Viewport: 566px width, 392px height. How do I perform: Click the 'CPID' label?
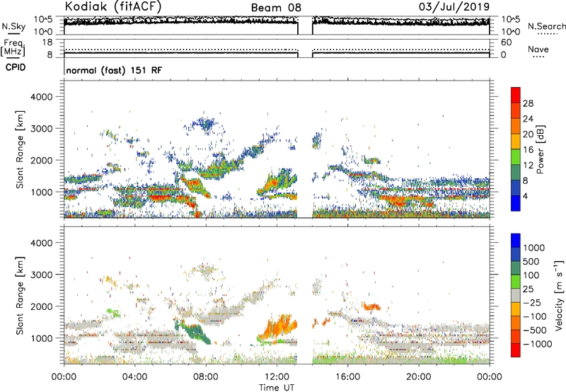click(x=16, y=67)
